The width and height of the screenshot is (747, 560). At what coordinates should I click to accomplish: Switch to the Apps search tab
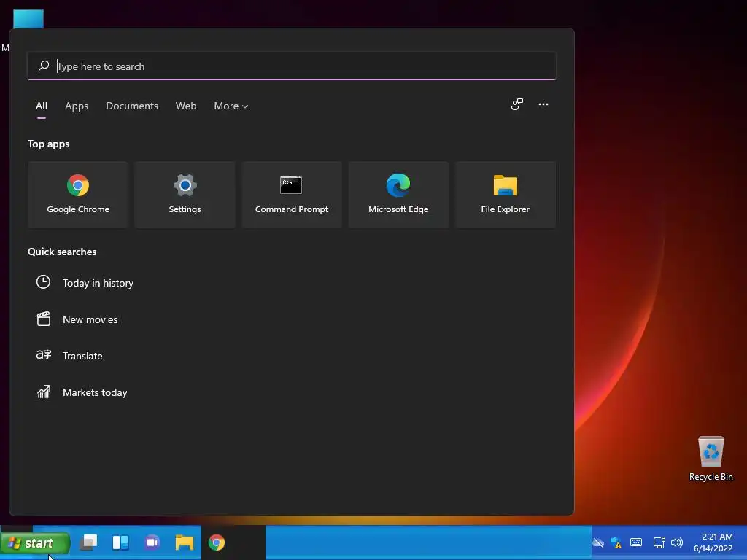pos(77,106)
